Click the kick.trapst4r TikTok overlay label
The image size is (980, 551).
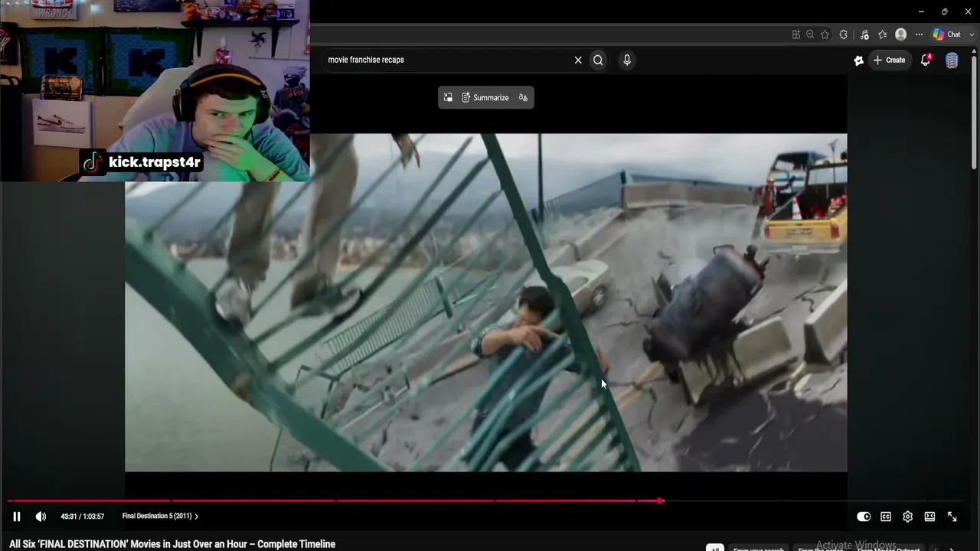(143, 162)
